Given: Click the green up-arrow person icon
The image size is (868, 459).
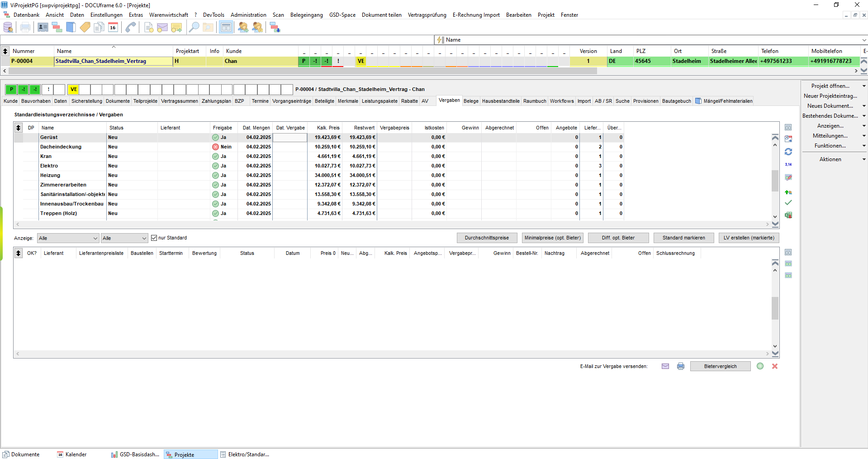Looking at the screenshot, I should pos(788,192).
